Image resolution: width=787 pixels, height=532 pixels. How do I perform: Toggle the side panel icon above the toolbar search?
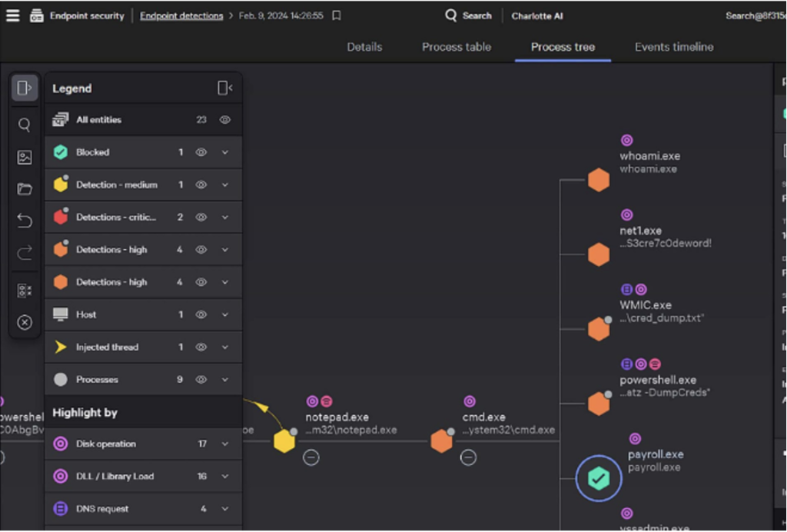[24, 88]
